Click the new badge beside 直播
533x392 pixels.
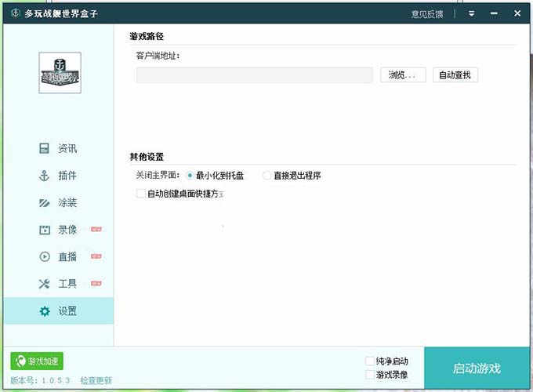pos(96,256)
